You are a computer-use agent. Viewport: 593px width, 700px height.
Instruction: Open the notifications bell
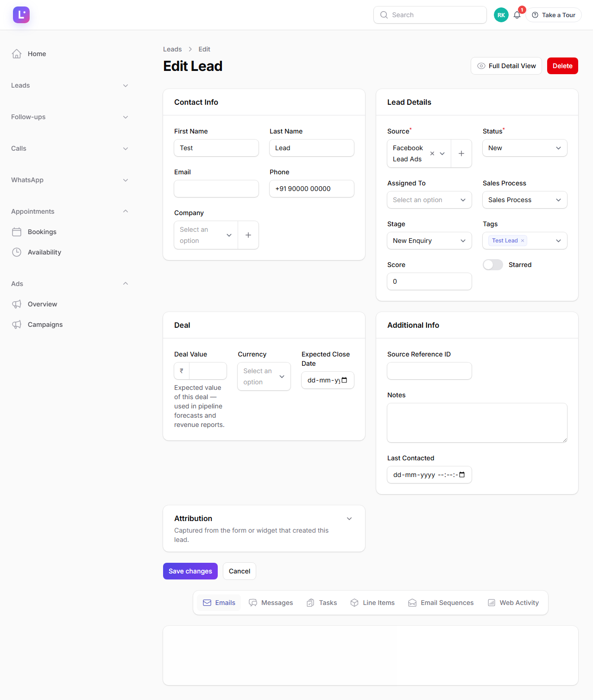click(x=517, y=15)
